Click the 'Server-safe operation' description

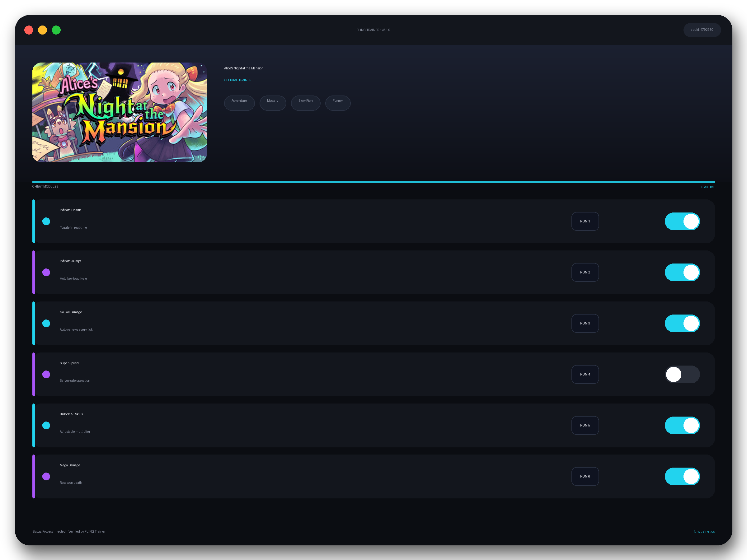[75, 380]
